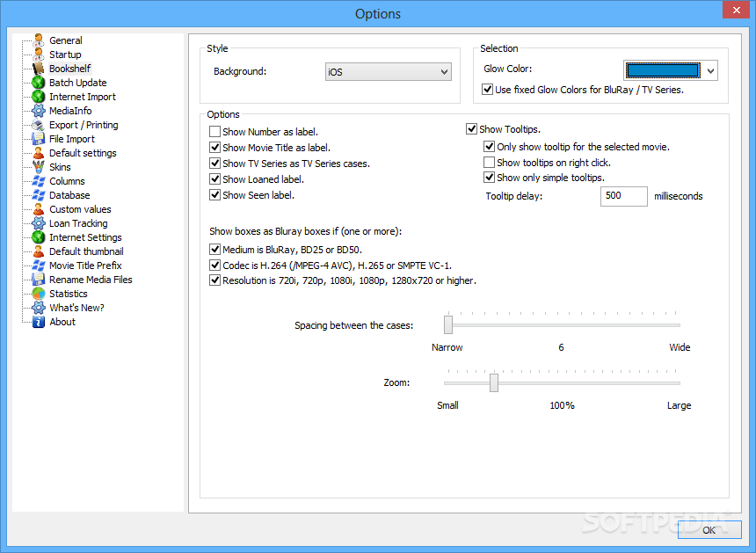Click the Statistics pie chart icon

coord(39,294)
